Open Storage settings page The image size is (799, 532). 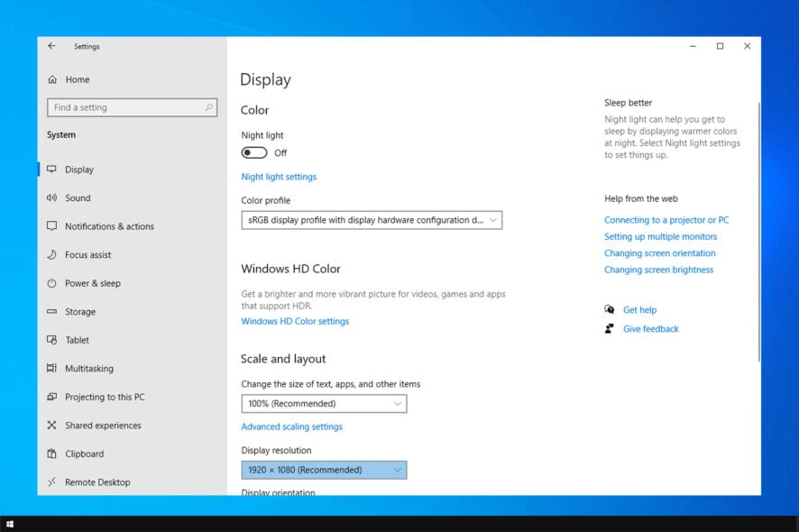coord(80,312)
